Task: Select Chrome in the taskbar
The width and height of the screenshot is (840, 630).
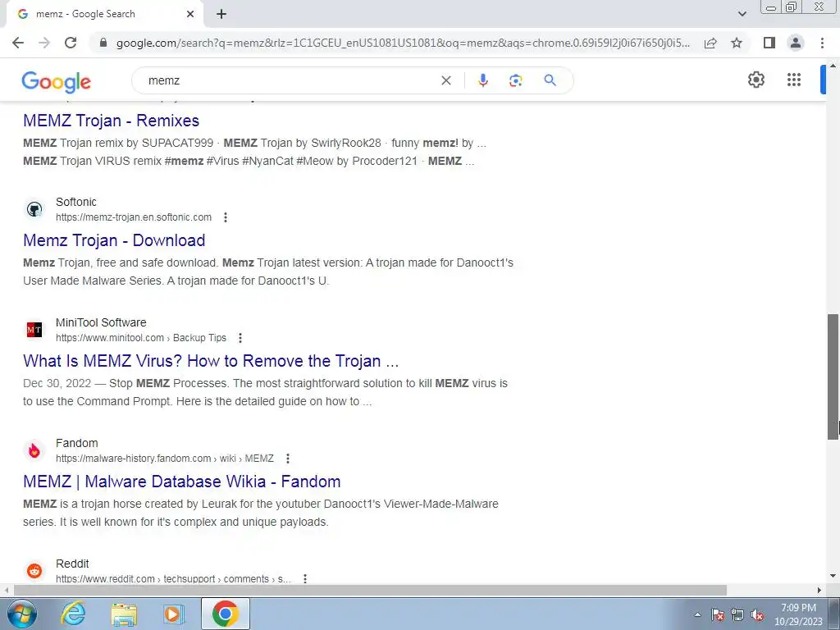Action: pos(225,614)
